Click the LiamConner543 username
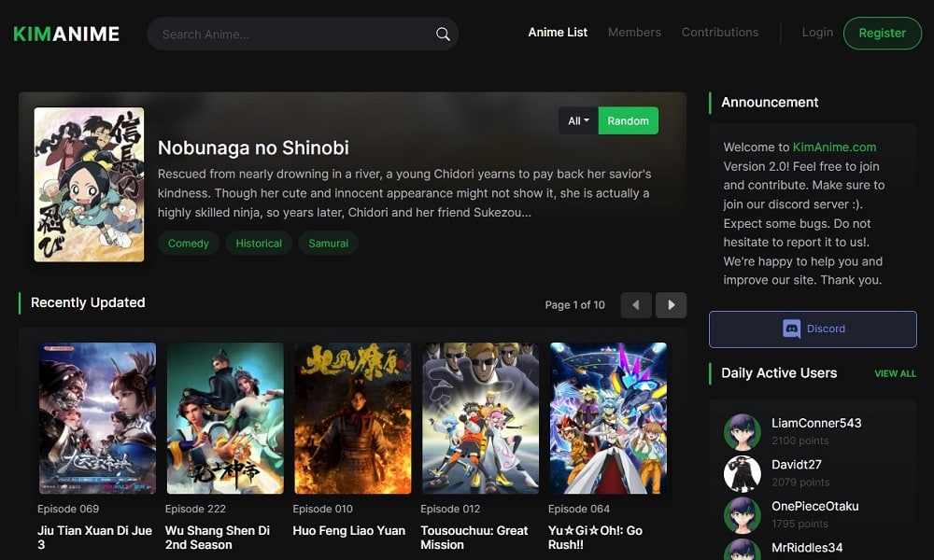This screenshot has width=934, height=560. coord(816,423)
